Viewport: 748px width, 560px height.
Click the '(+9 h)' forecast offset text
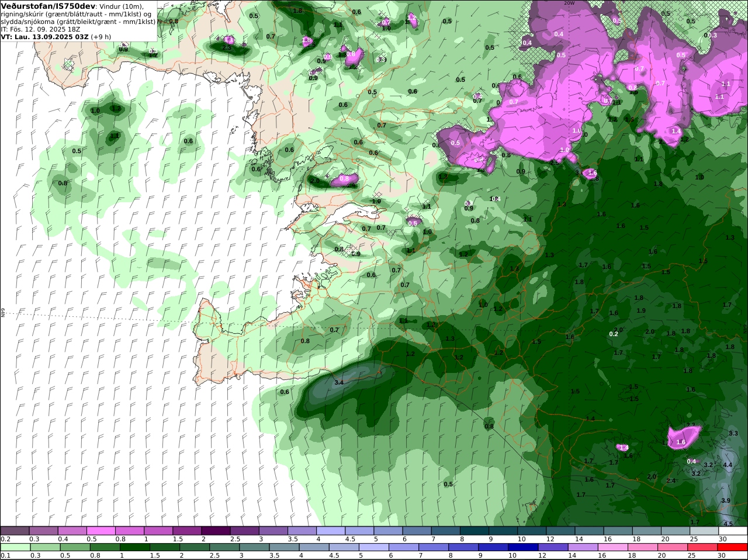pyautogui.click(x=101, y=36)
